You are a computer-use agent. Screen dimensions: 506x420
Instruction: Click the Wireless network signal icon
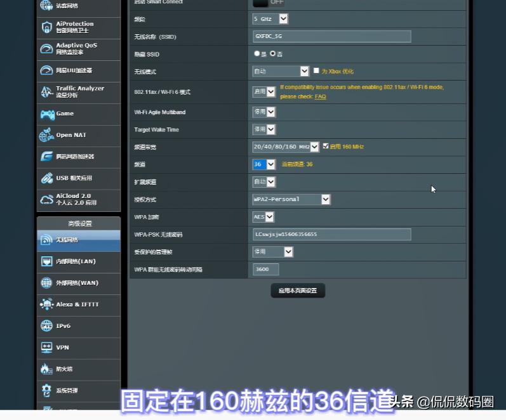pyautogui.click(x=47, y=240)
